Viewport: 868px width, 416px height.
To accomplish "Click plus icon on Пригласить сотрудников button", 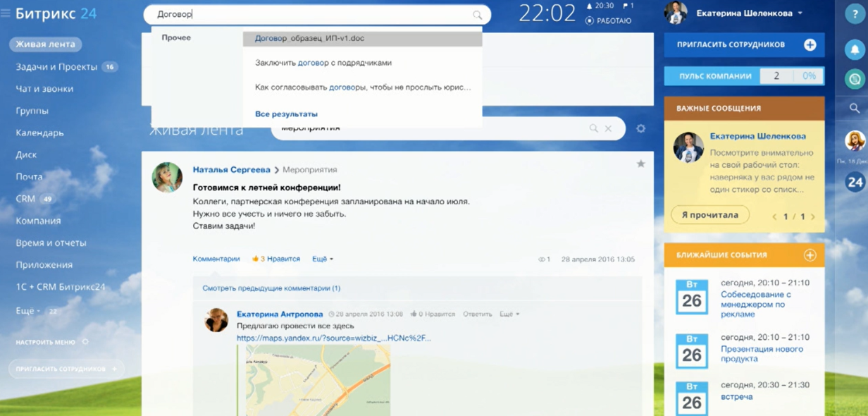I will [x=810, y=44].
